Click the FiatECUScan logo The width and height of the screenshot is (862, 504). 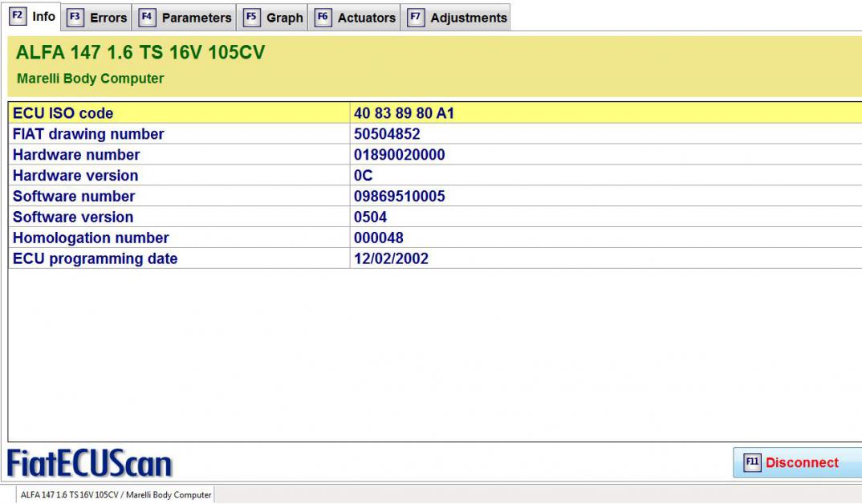coord(90,463)
